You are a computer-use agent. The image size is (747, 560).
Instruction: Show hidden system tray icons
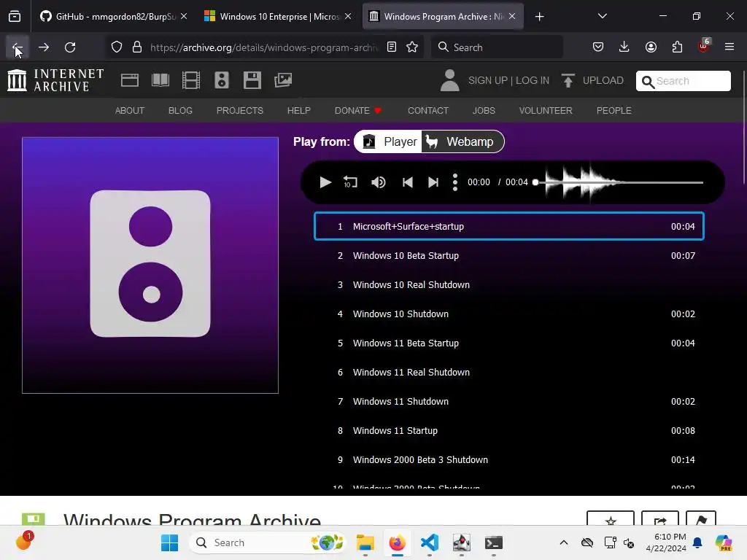tap(564, 542)
